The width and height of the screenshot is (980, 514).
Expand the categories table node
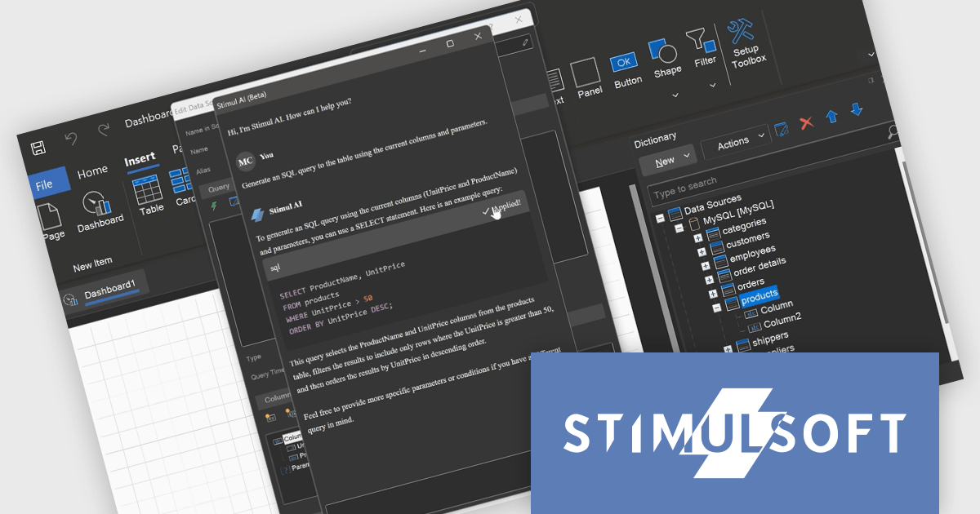(x=698, y=238)
